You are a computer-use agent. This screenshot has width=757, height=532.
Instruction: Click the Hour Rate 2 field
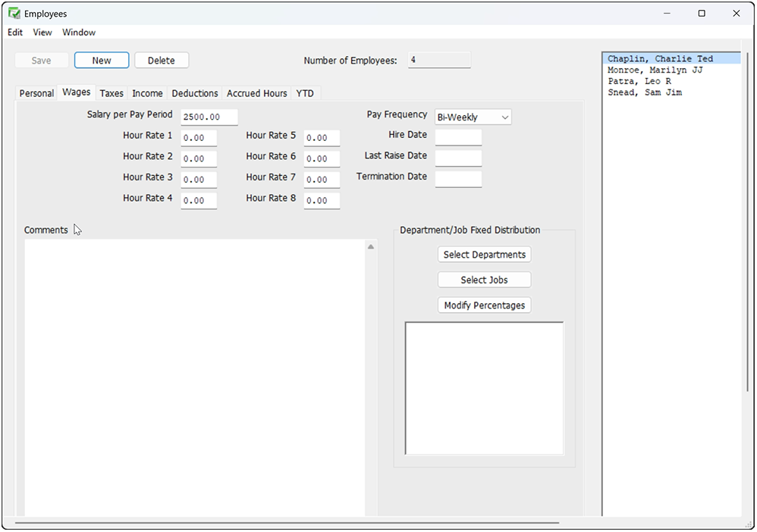(x=199, y=158)
